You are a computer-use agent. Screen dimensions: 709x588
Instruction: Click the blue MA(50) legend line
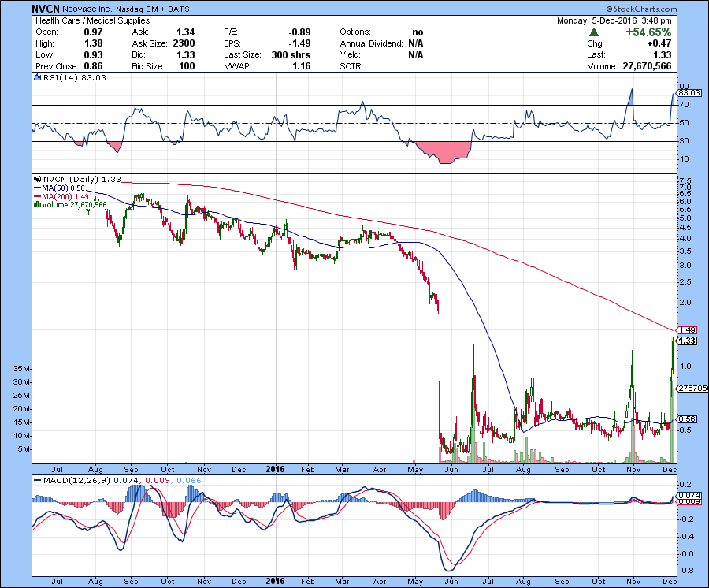coord(36,188)
